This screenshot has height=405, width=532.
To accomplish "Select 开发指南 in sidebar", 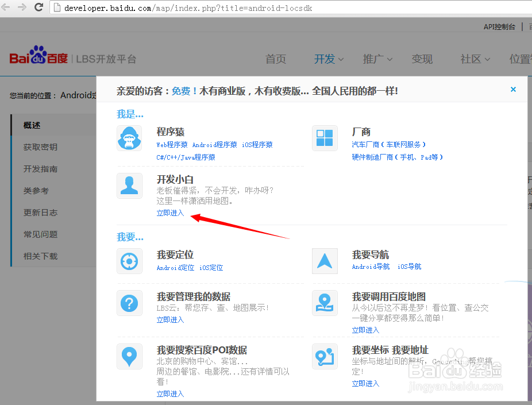I will click(53, 168).
